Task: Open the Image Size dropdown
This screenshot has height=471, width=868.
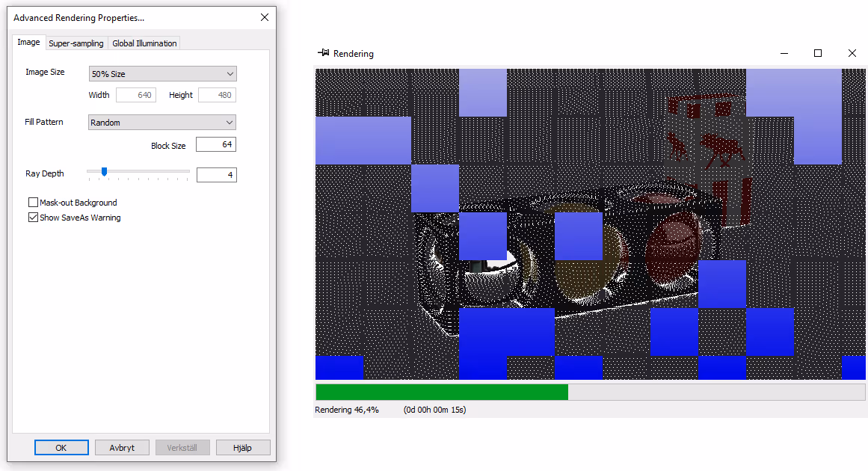Action: [162, 73]
